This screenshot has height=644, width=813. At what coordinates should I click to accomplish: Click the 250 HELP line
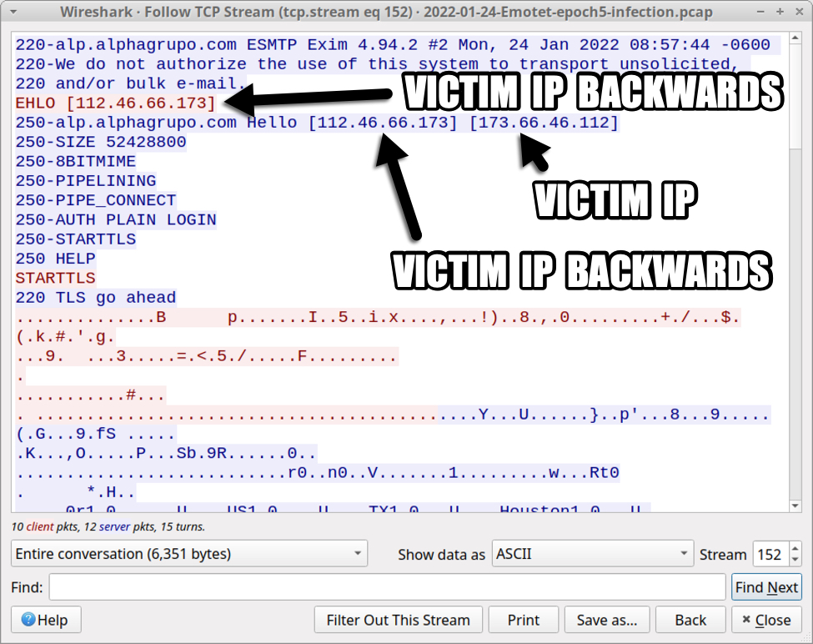tap(55, 259)
